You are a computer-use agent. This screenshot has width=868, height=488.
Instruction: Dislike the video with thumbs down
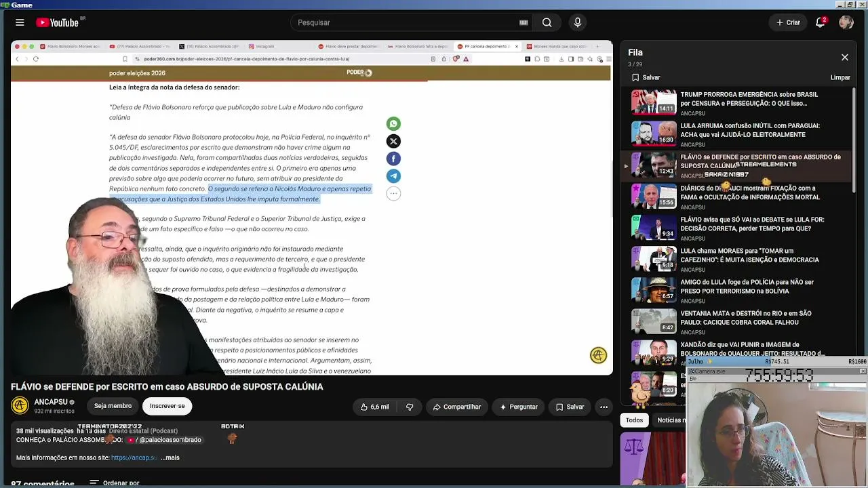click(410, 407)
